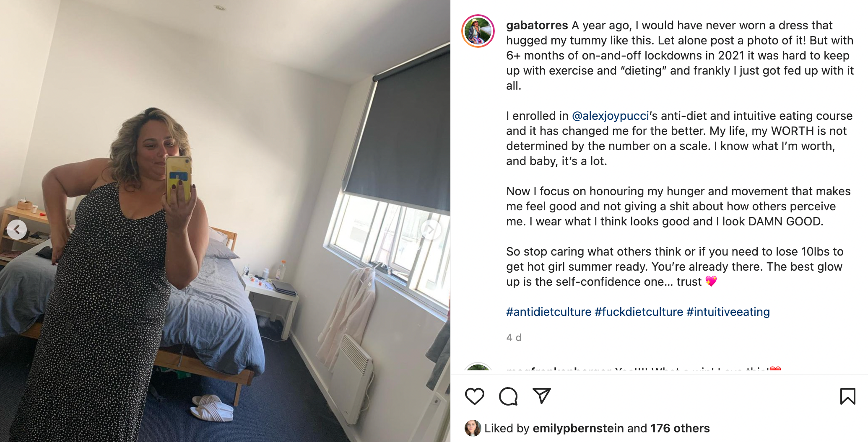Open the #antidietculture hashtag
The height and width of the screenshot is (442, 868).
[548, 312]
